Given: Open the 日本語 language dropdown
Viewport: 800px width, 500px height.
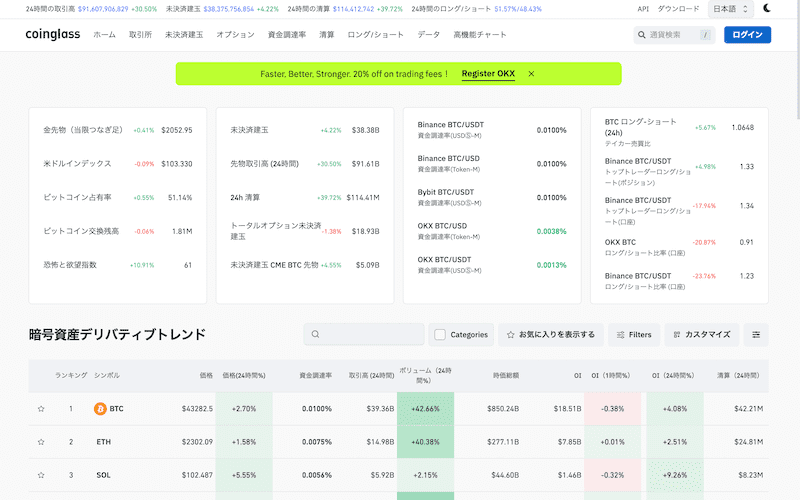Looking at the screenshot, I should pyautogui.click(x=731, y=9).
